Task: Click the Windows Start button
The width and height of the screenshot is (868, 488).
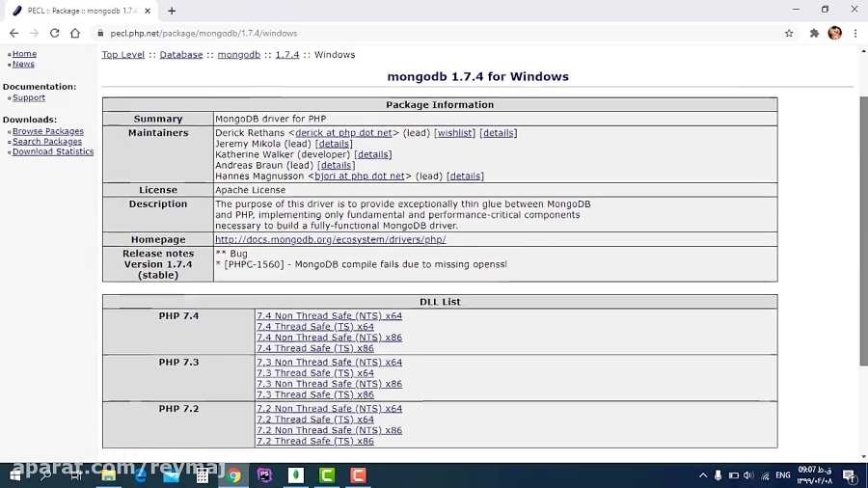Action: click(x=14, y=475)
